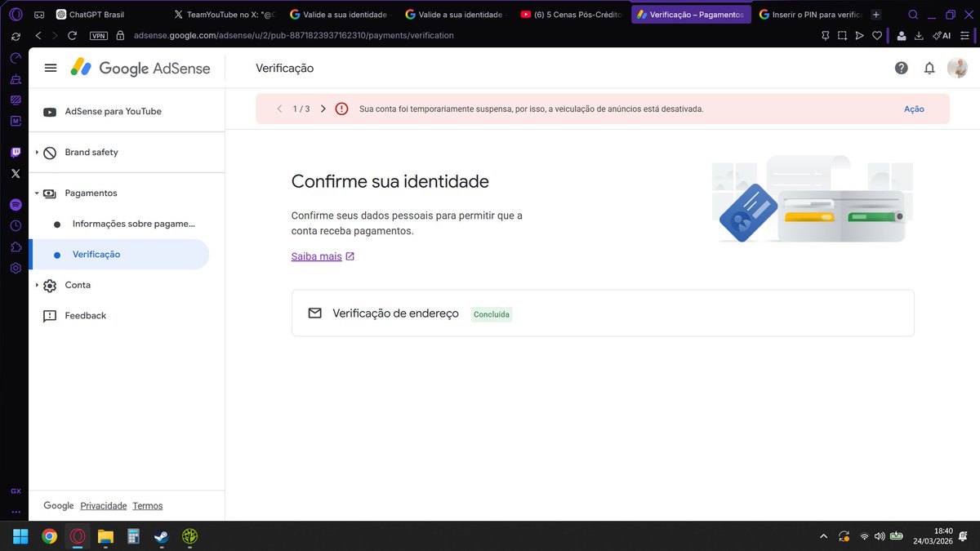Open GX Corner gamepad icon in tab bar
The height and width of the screenshot is (551, 980).
click(38, 14)
